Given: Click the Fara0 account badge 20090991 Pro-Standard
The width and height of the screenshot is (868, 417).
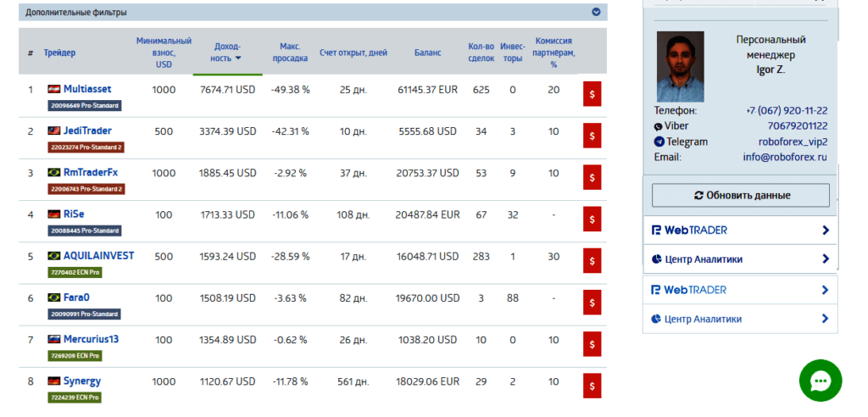Looking at the screenshot, I should [x=84, y=314].
